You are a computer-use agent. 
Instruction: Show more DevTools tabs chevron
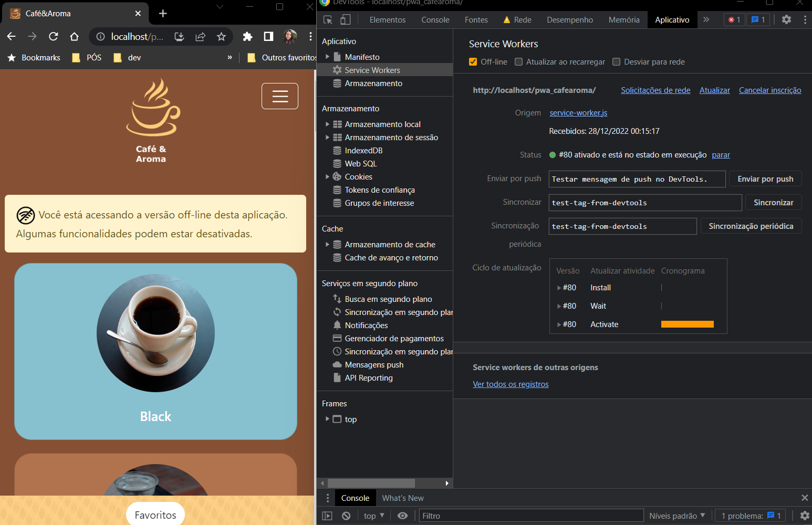tap(706, 19)
